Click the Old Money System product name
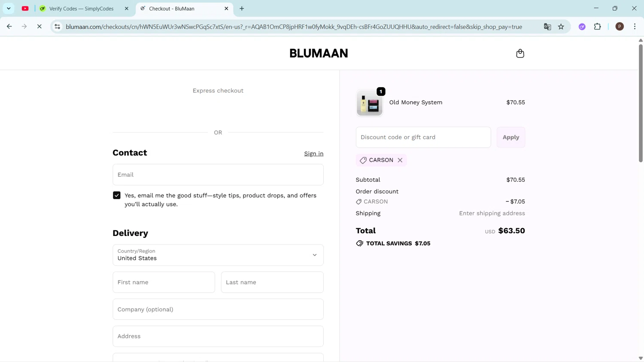 click(416, 103)
